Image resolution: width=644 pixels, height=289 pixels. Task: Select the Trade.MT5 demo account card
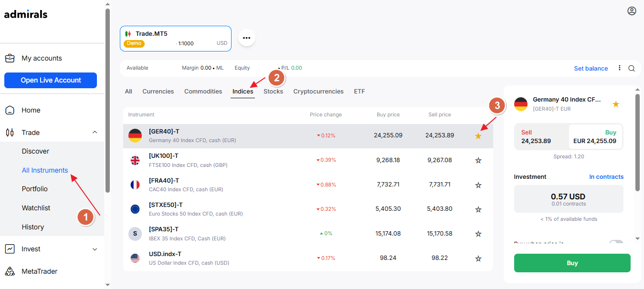(x=176, y=39)
